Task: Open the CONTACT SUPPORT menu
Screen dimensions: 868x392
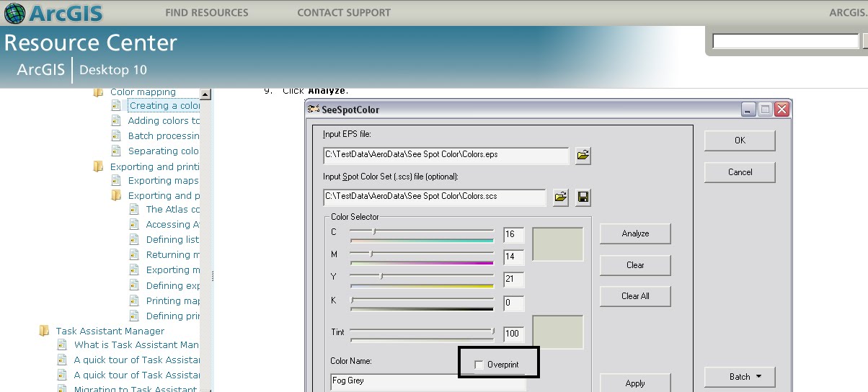Action: (344, 12)
